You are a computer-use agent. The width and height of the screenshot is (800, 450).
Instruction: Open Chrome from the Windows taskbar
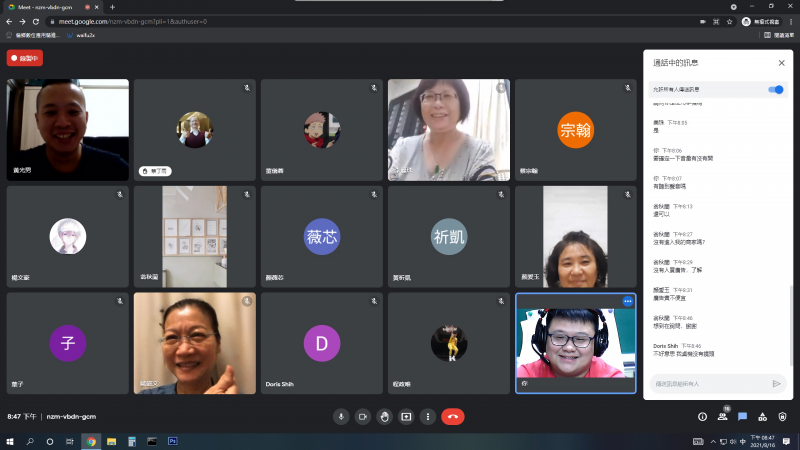91,440
